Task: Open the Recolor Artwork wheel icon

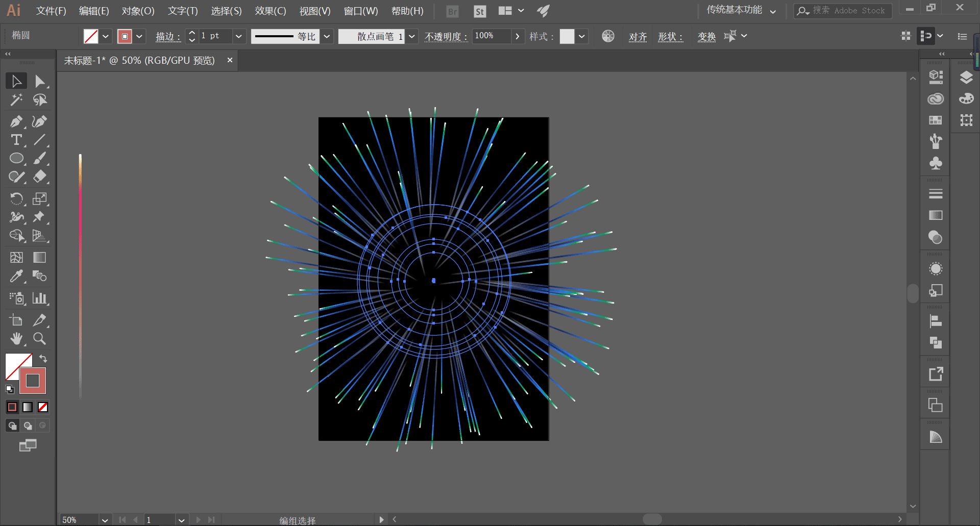Action: [608, 36]
